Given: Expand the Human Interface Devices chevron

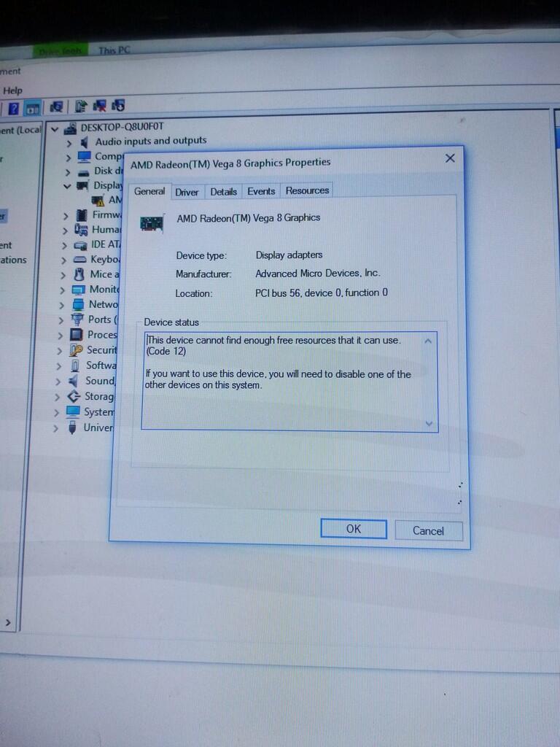Looking at the screenshot, I should (65, 231).
